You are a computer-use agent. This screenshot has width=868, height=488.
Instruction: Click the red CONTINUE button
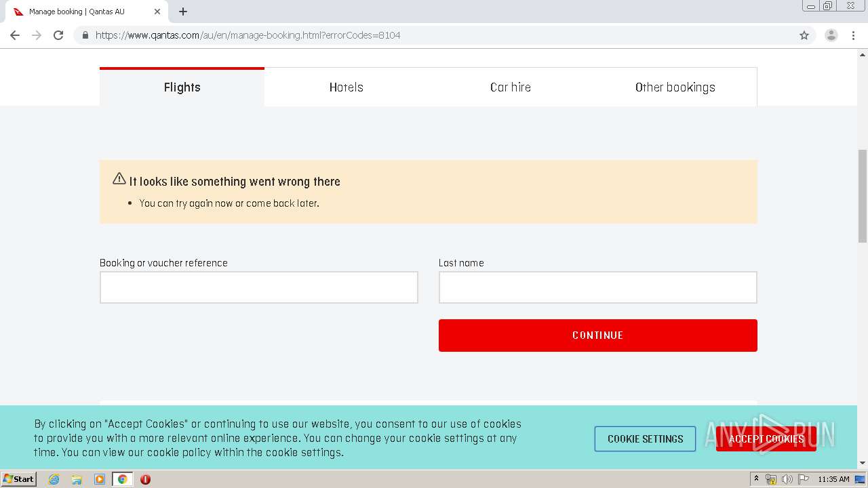(597, 335)
